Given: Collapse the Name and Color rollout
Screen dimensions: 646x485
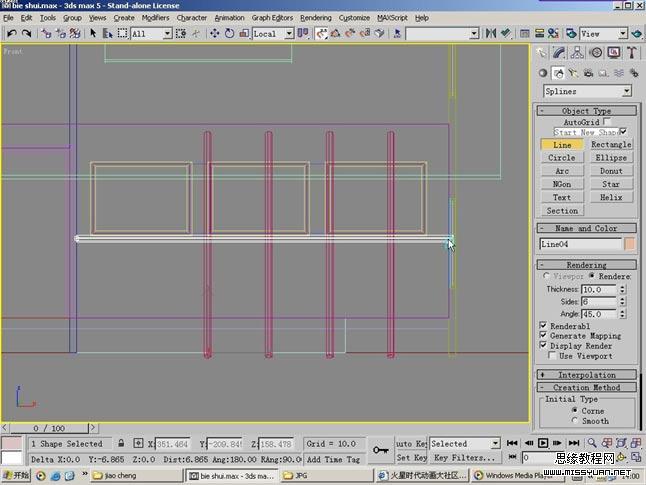Looking at the screenshot, I should 587,228.
